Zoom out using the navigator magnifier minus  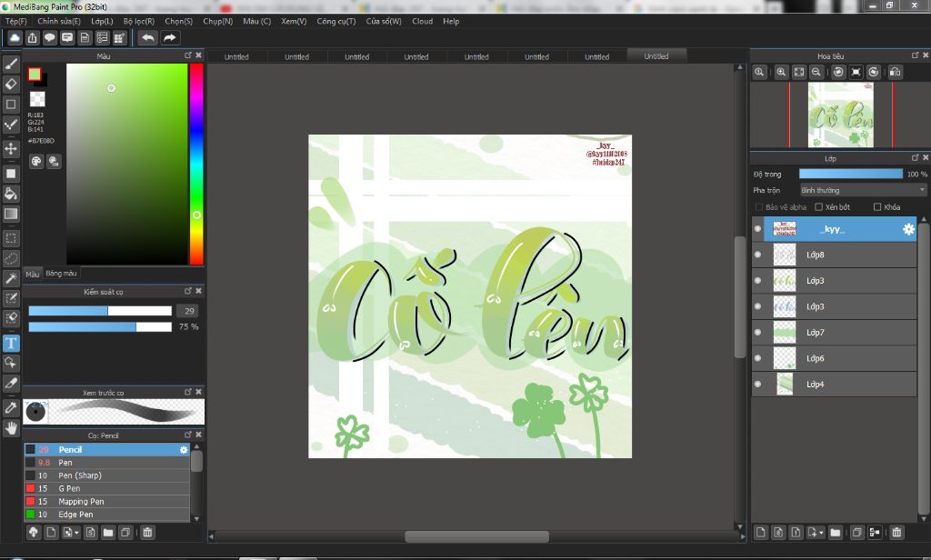pyautogui.click(x=816, y=72)
